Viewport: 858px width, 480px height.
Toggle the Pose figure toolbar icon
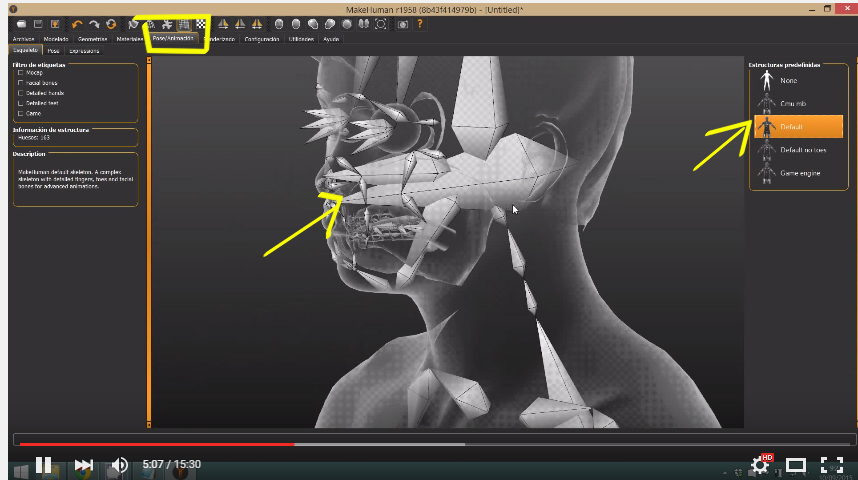pyautogui.click(x=167, y=24)
